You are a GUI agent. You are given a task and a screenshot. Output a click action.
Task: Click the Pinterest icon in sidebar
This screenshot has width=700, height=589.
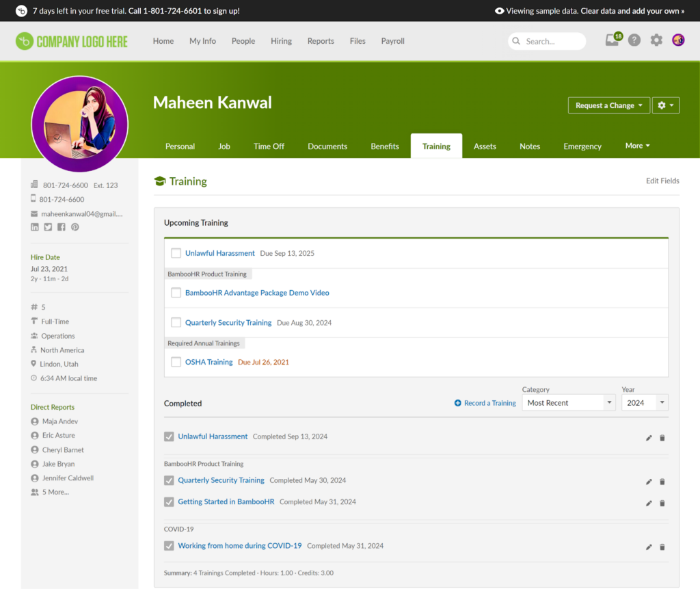(75, 227)
